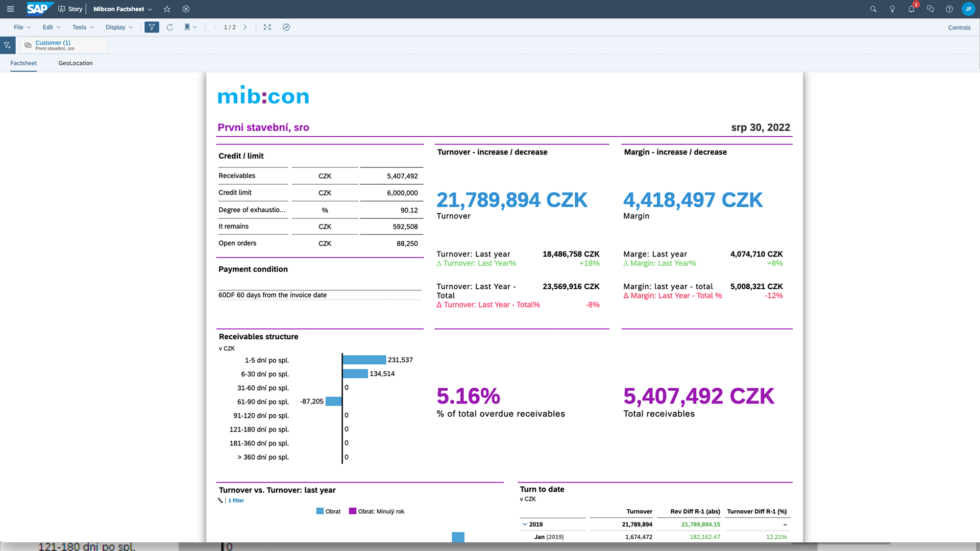Click the refresh data icon

[x=170, y=28]
